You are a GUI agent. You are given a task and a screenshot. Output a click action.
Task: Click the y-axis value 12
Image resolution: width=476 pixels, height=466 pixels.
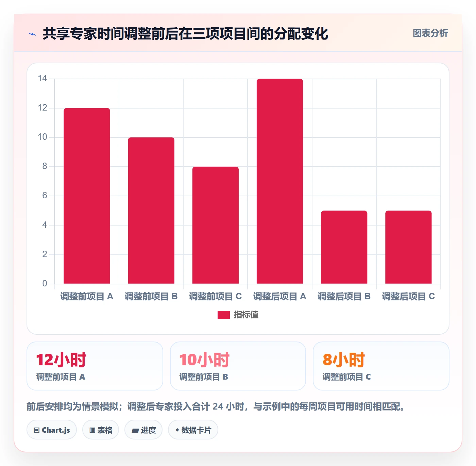click(x=42, y=108)
